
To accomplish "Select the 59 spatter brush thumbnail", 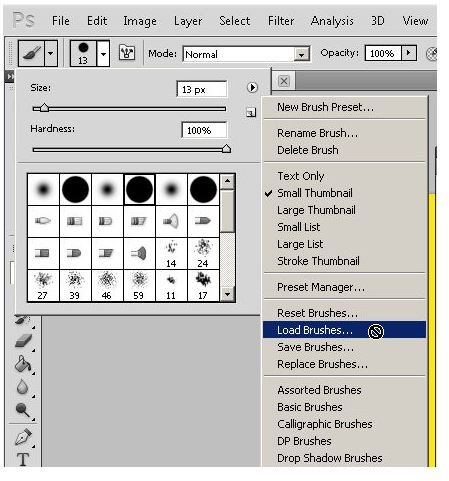I will [139, 286].
